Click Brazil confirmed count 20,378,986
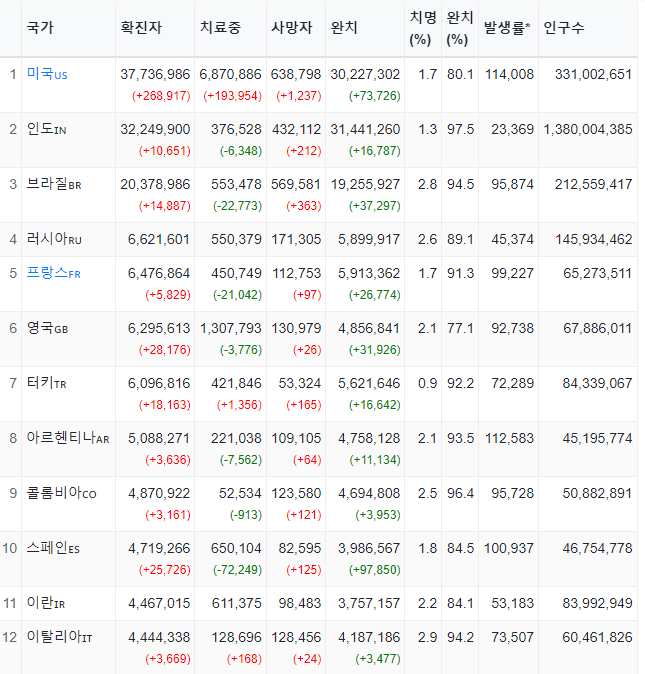Viewport: 645px width, 674px height. (155, 184)
